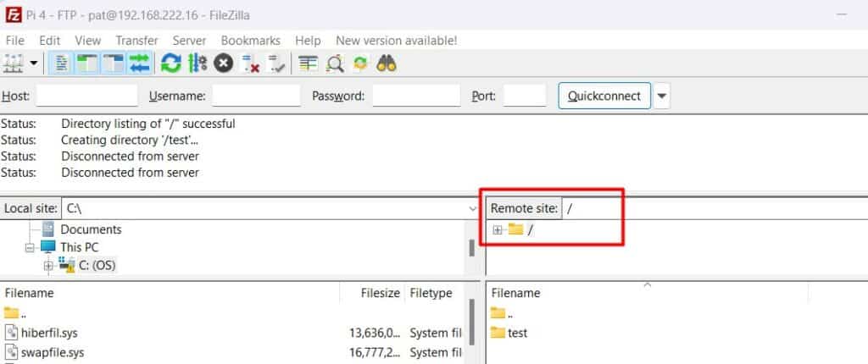Screen dimensions: 868x364
Task: Select Documents in local tree
Action: point(91,229)
